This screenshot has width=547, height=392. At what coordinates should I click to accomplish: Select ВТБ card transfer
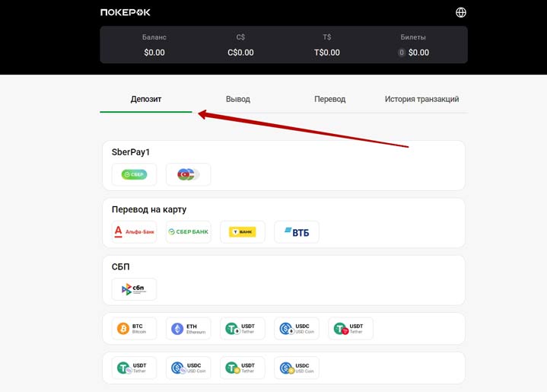[x=297, y=232]
